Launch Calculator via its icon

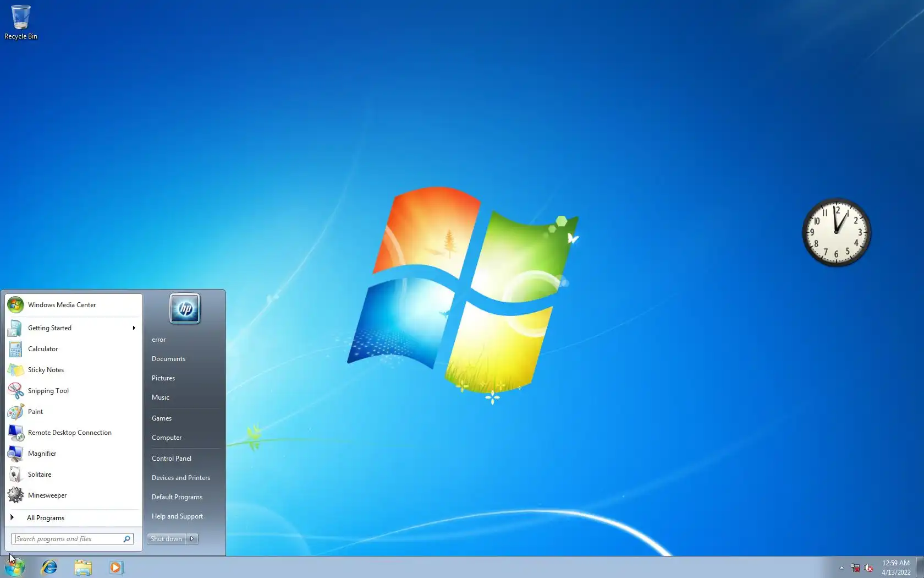(x=15, y=349)
